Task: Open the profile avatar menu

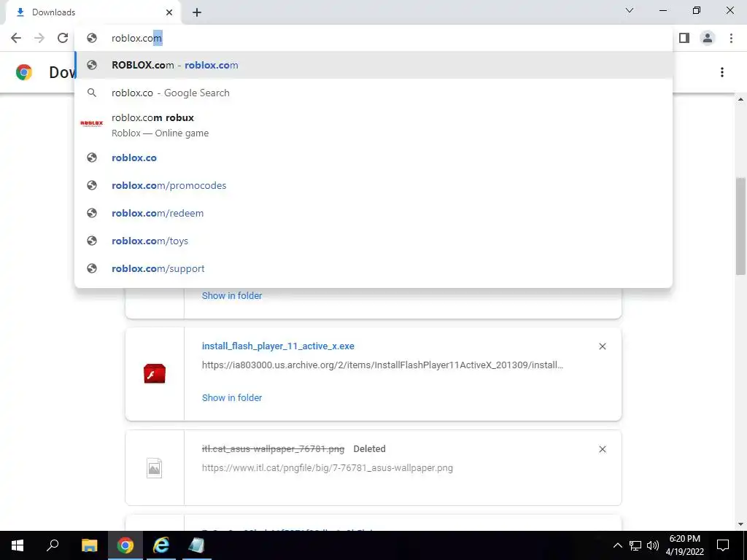Action: (708, 38)
